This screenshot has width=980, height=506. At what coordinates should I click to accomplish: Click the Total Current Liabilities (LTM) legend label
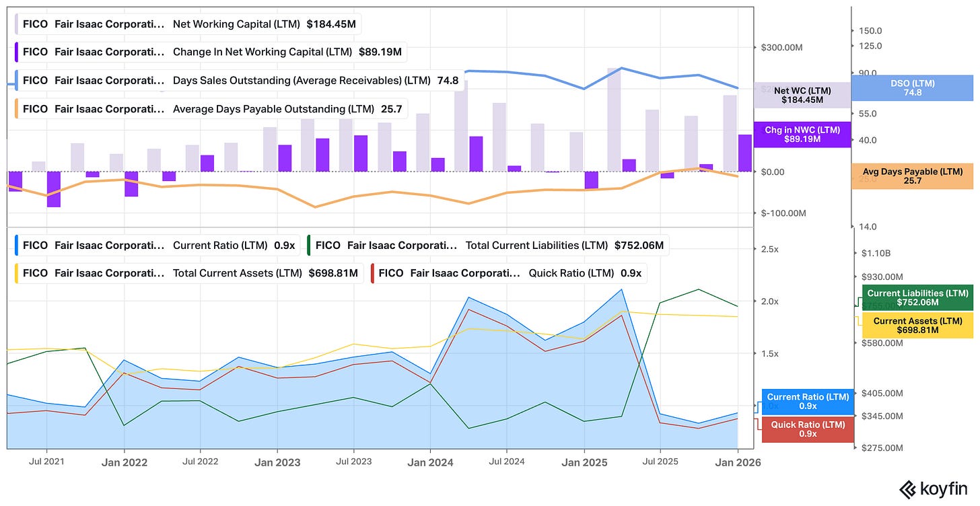tap(537, 246)
